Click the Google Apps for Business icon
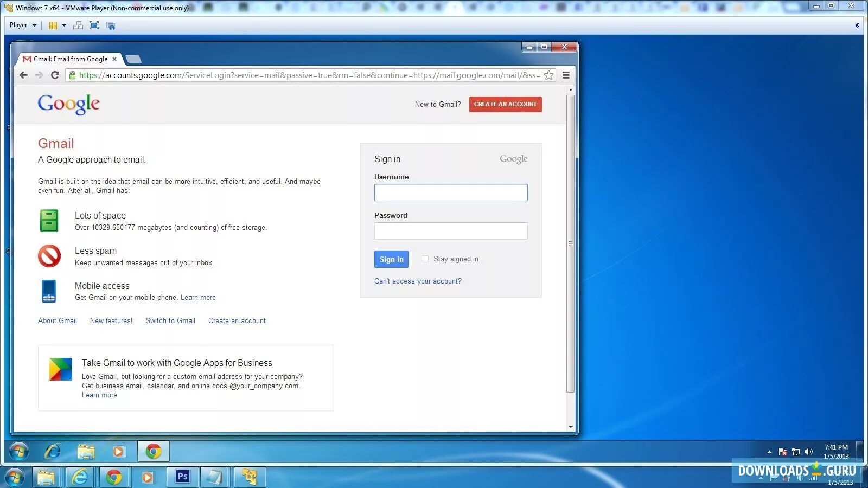Image resolution: width=868 pixels, height=488 pixels. coord(61,369)
